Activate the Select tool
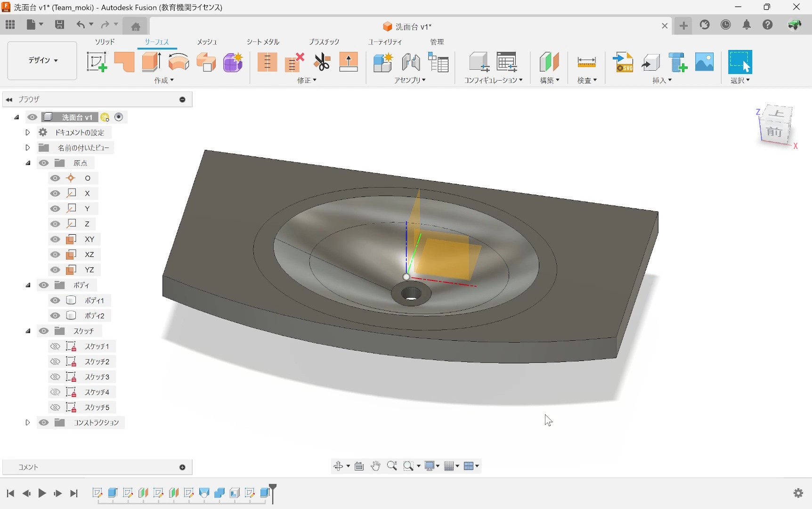This screenshot has height=509, width=812. (x=740, y=62)
